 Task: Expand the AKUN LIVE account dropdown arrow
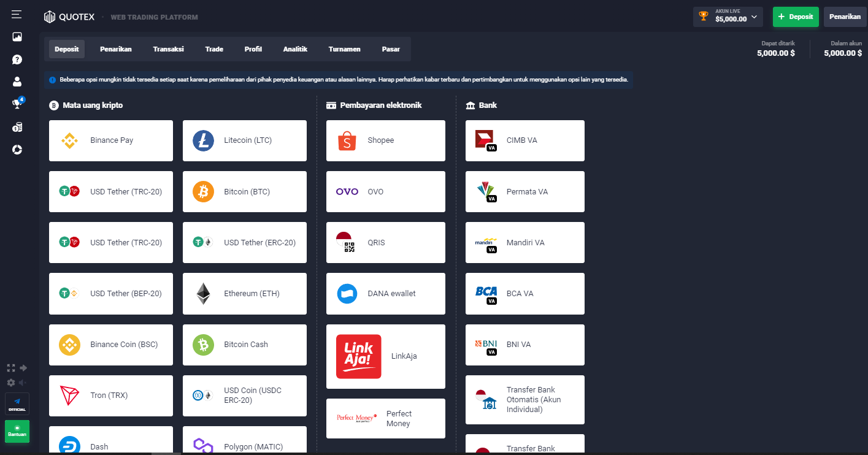click(754, 17)
